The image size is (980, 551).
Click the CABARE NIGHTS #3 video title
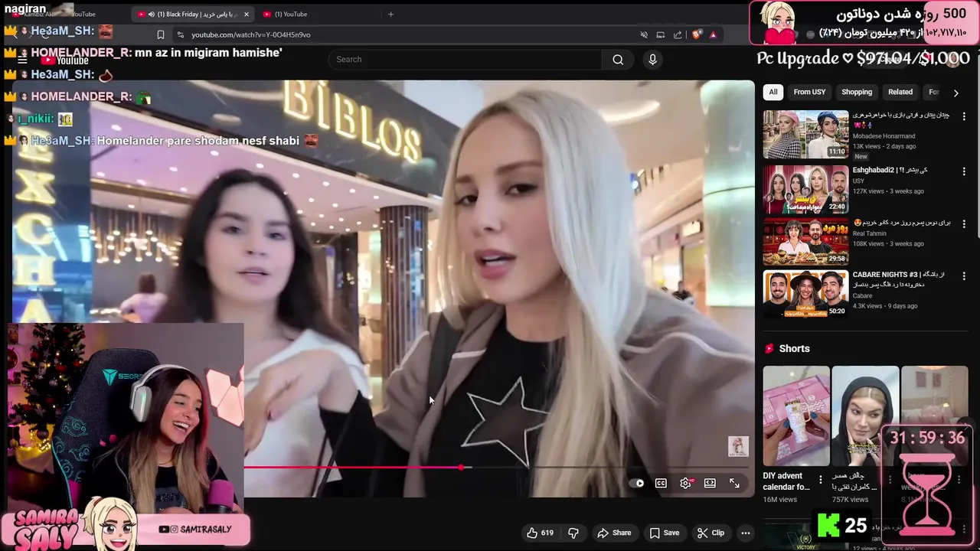(899, 279)
